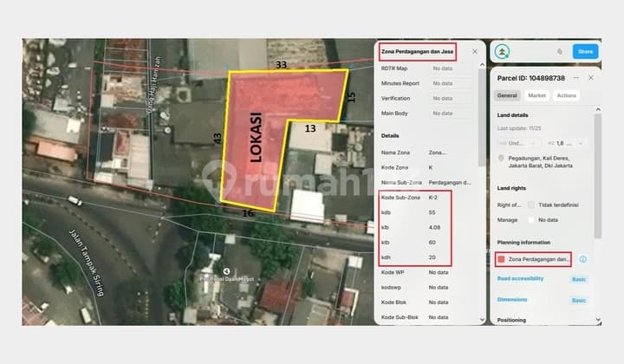Click the 'Nama Sub-Zona' Perdagangan d... value
This screenshot has width=624, height=364.
(x=450, y=183)
